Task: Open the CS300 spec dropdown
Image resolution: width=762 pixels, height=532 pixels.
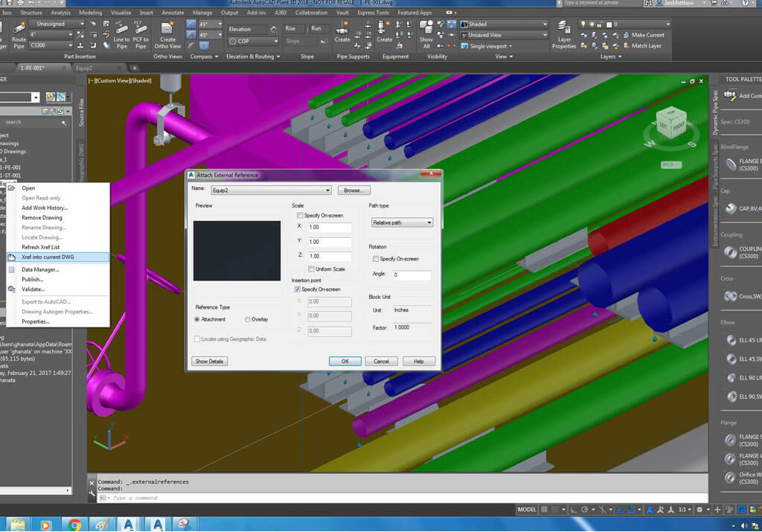Action: (51, 45)
